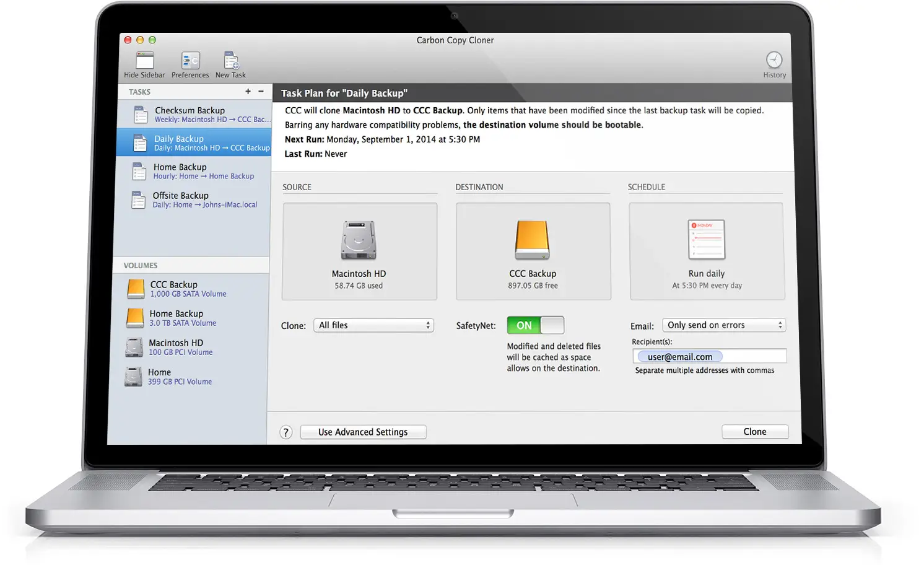Screen dimensions: 924x565
Task: Select 'Hourly: Home → Home Backup' text
Action: coord(204,177)
